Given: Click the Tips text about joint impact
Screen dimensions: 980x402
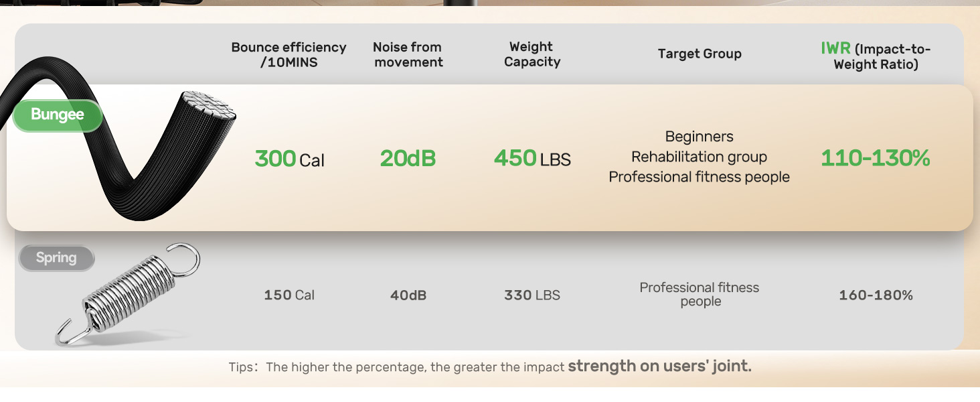Looking at the screenshot, I should [x=490, y=366].
